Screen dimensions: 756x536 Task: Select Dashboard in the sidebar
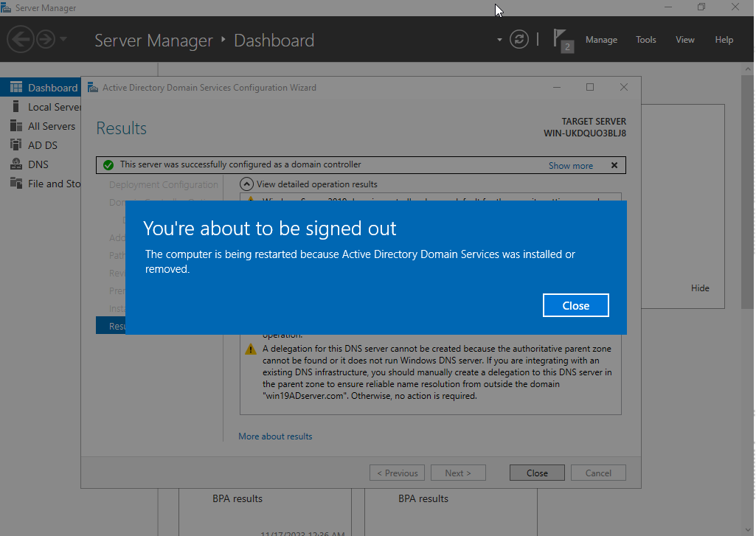tap(41, 87)
